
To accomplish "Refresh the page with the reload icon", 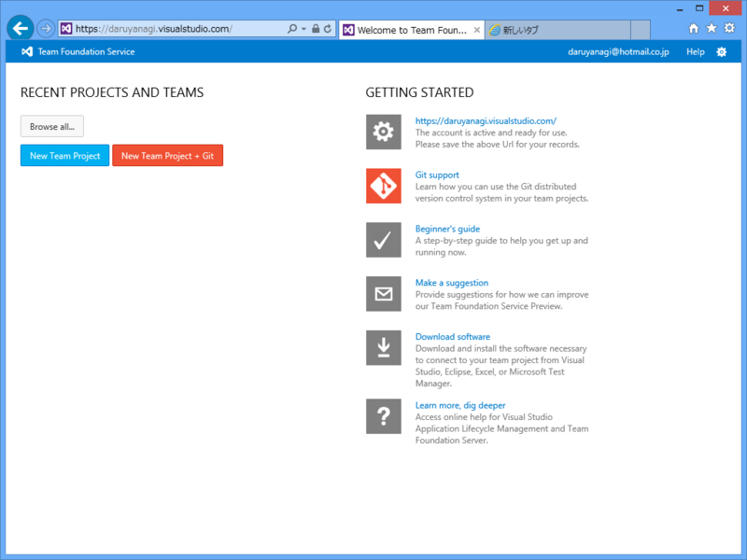I will (x=328, y=29).
